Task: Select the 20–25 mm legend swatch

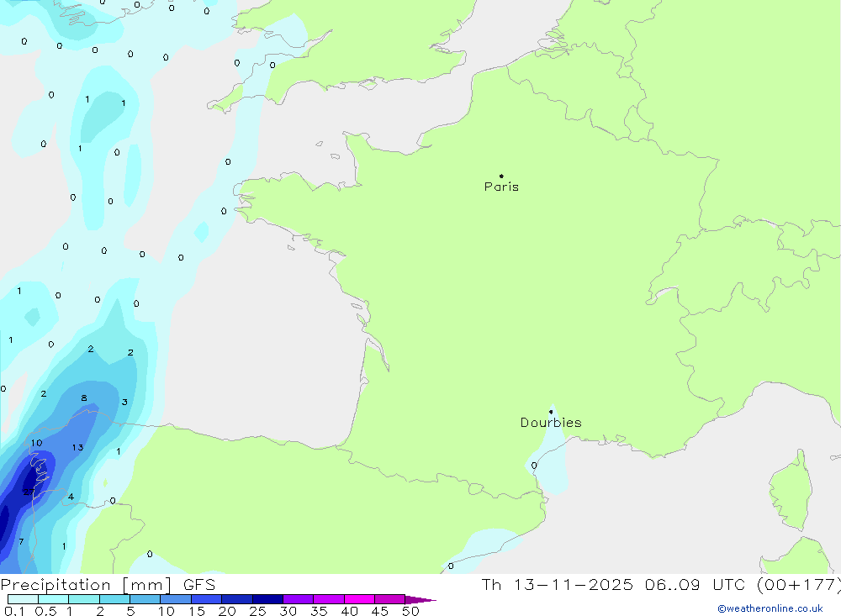Action: (237, 599)
